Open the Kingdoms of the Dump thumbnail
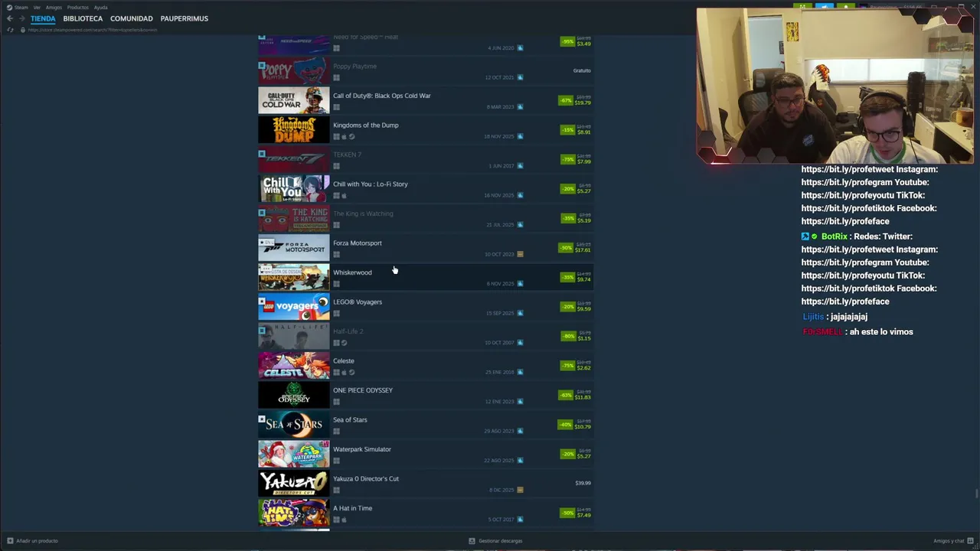 294,130
